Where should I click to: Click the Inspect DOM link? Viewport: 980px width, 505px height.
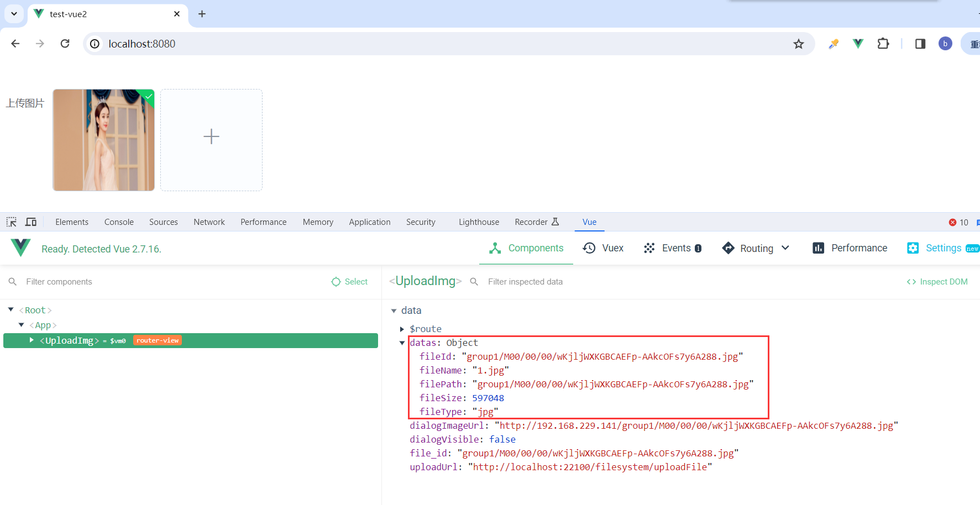pos(937,282)
